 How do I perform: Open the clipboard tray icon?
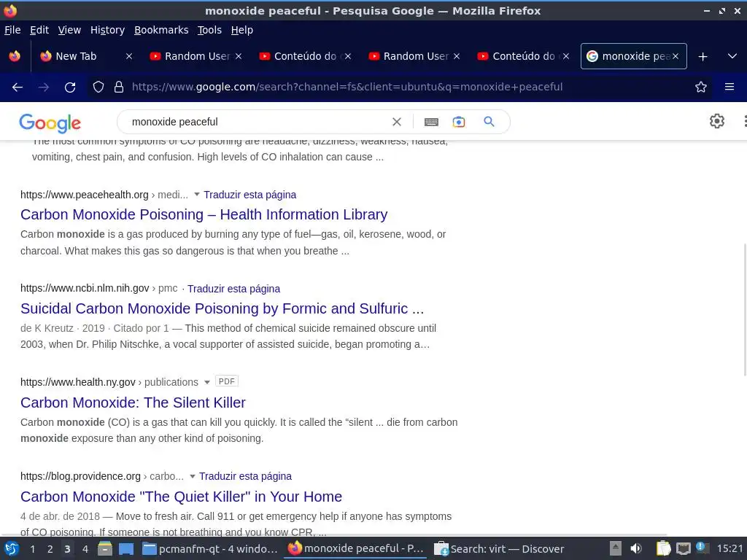click(x=662, y=549)
